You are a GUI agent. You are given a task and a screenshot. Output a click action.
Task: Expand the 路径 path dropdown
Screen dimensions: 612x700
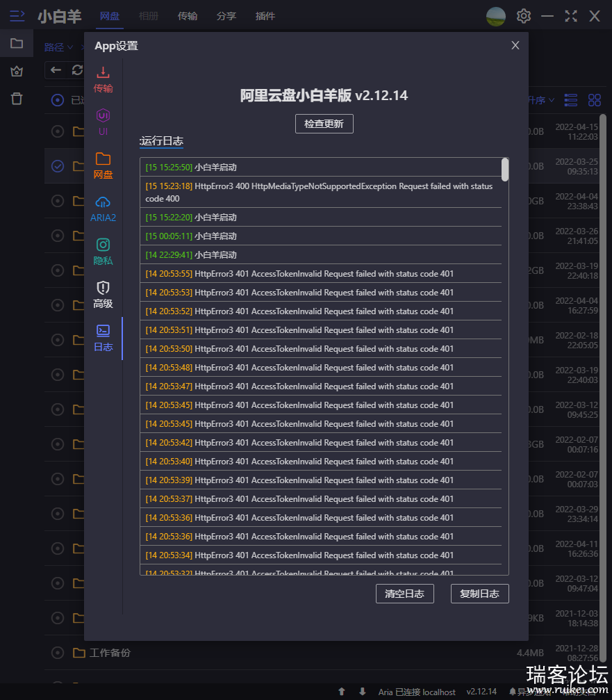point(58,47)
